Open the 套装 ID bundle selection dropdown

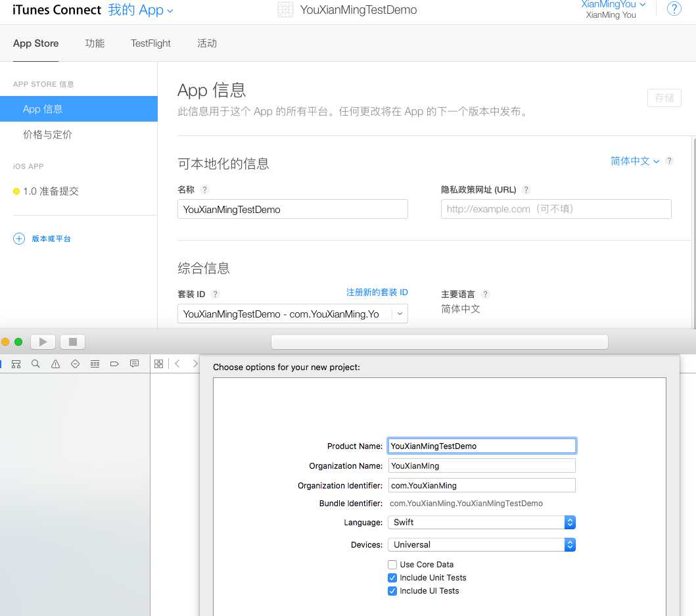click(292, 314)
